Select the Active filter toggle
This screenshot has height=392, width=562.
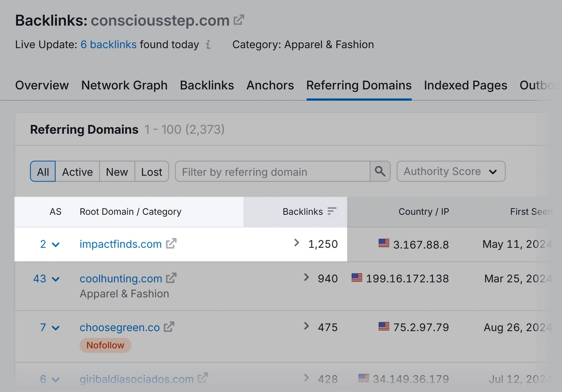(77, 172)
